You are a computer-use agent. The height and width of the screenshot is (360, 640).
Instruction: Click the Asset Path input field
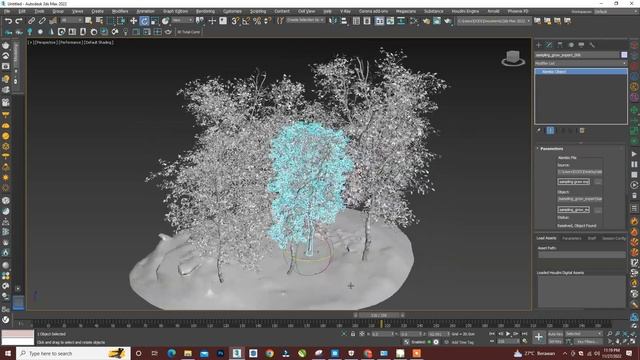(x=581, y=255)
